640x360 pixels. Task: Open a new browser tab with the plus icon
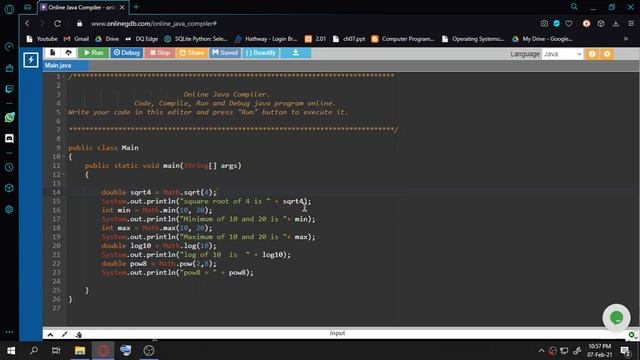136,7
